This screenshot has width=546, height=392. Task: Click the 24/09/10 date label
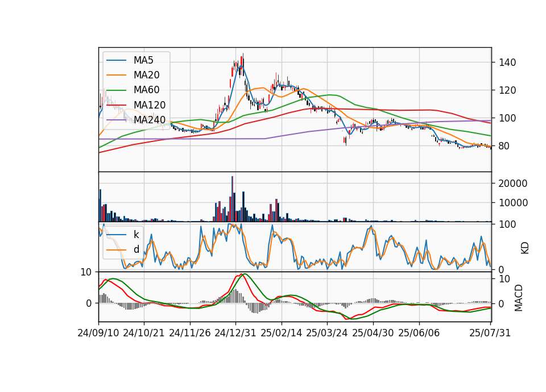point(98,333)
